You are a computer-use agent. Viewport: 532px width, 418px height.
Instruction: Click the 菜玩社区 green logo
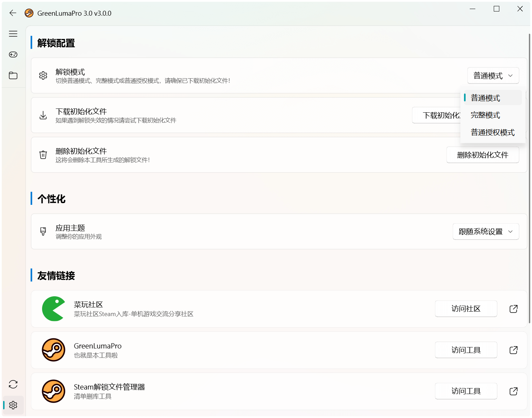(54, 308)
